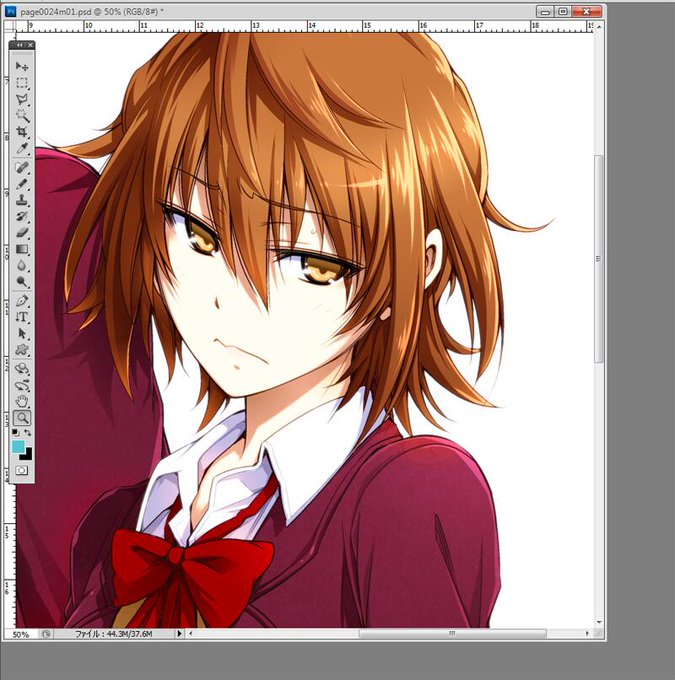The image size is (675, 680).
Task: Click the status bar icon beside 50%
Action: tap(46, 634)
